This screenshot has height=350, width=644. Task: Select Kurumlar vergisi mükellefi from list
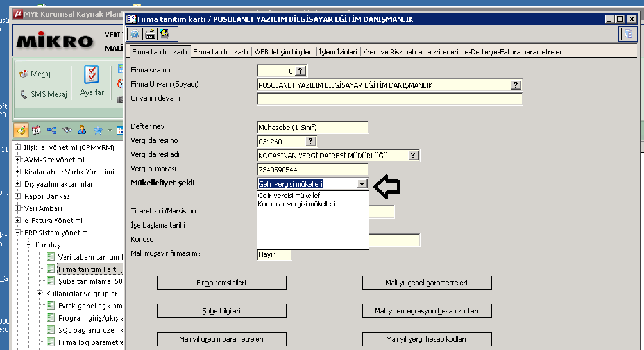296,204
